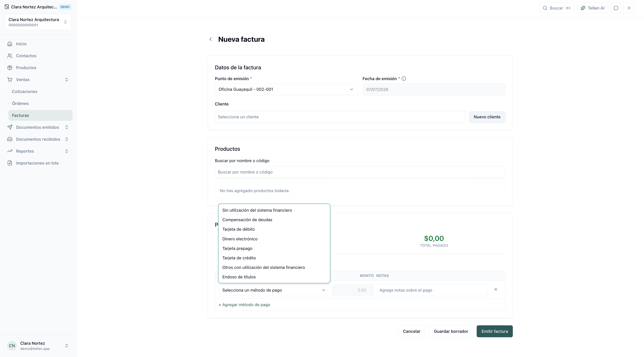Choose Tarjeta de débito payment method

274,229
